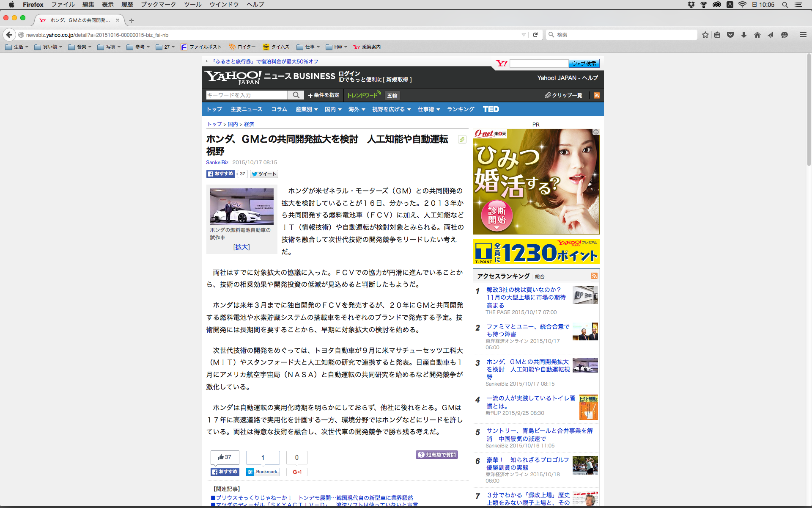Click the キーワードを入力 search field
This screenshot has height=508, width=812.
click(247, 95)
